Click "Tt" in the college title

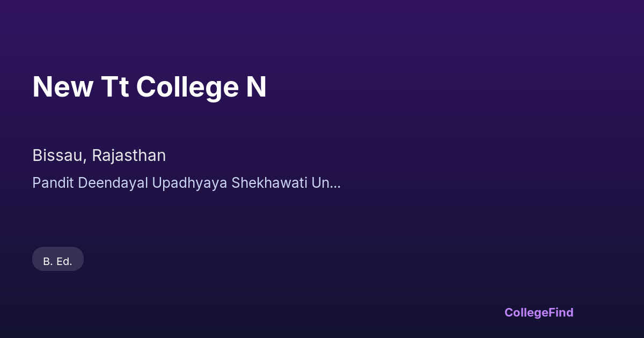coord(114,87)
